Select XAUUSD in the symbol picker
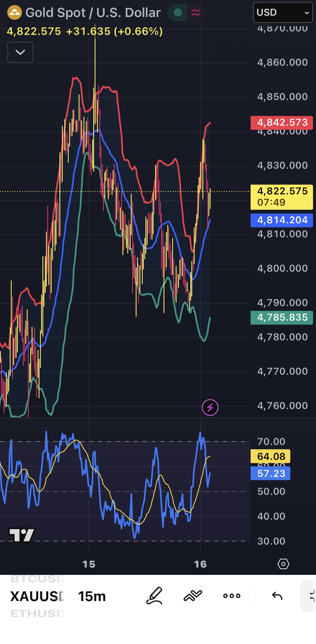Image resolution: width=316 pixels, height=644 pixels. pyautogui.click(x=37, y=596)
